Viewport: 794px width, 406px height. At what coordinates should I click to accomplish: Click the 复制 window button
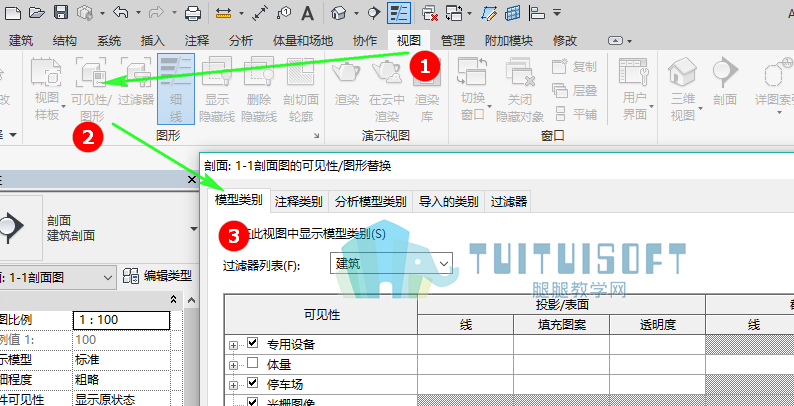coord(574,66)
